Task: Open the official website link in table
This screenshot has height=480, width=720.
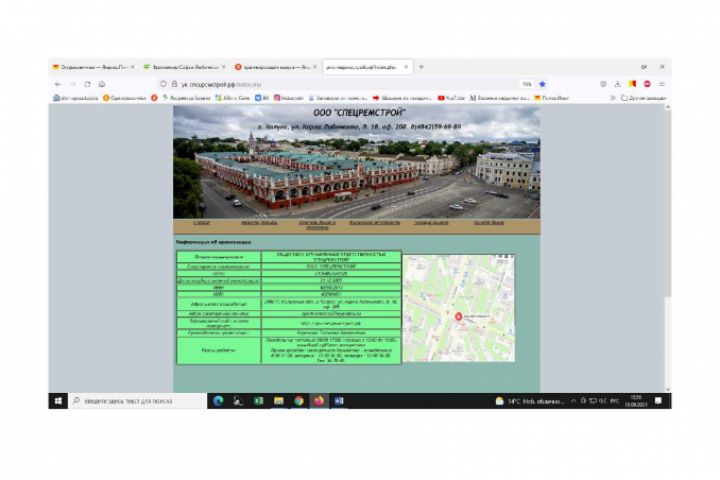Action: coord(331,323)
